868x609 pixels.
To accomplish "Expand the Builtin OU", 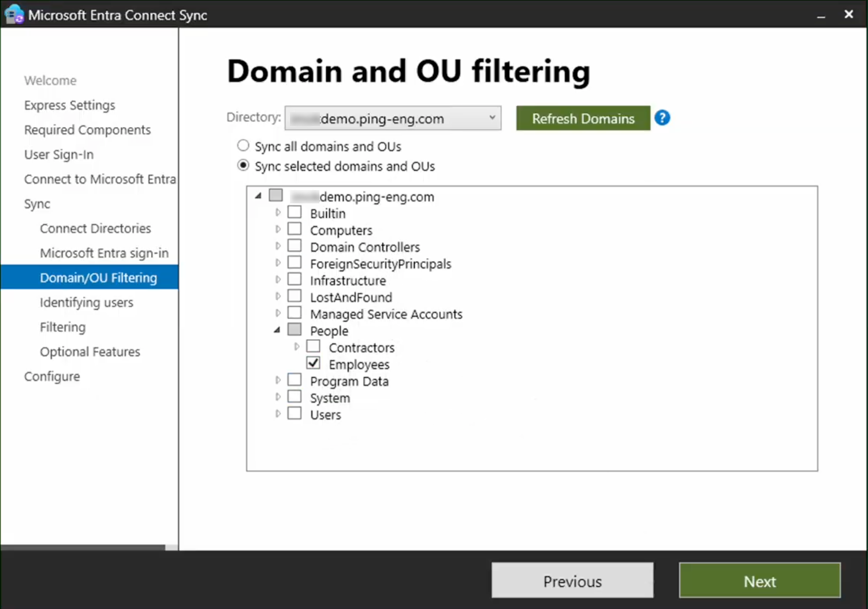I will click(x=278, y=212).
